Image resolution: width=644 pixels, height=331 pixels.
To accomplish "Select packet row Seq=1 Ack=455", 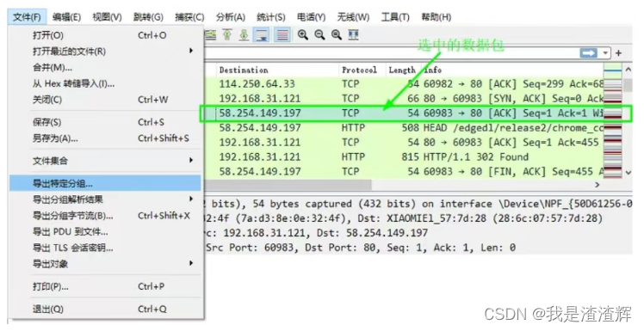I will point(404,143).
